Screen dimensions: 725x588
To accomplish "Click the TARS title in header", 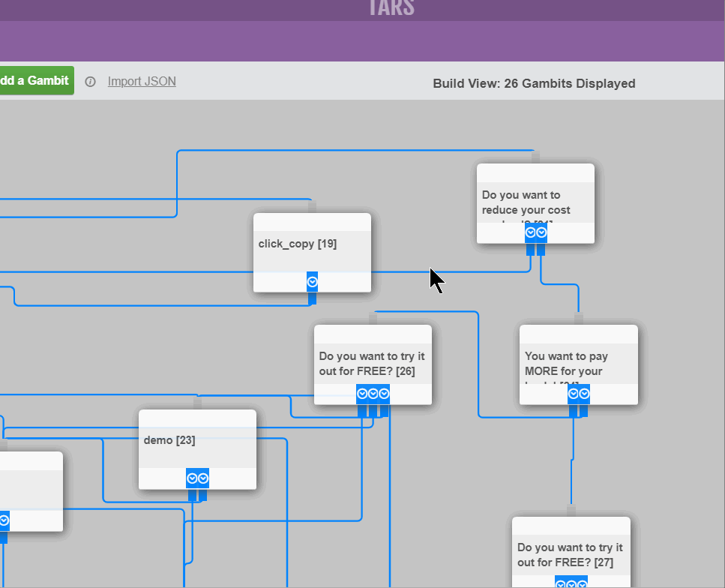I will tap(391, 7).
